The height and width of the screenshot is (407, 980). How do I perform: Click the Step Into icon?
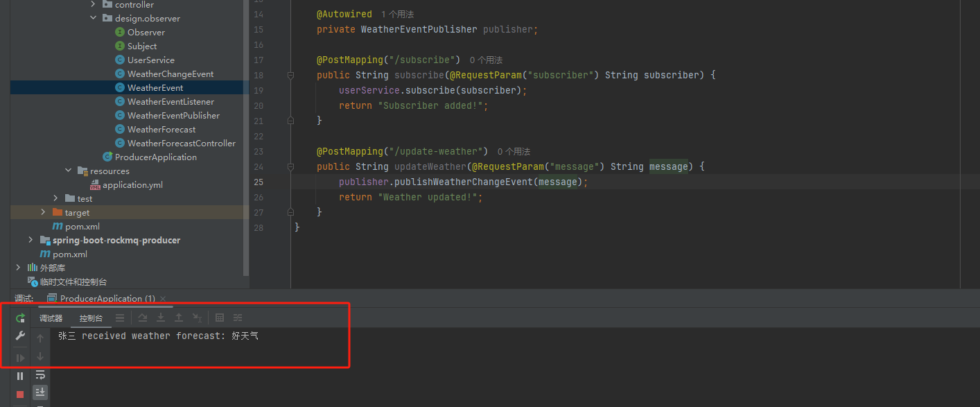coord(160,318)
